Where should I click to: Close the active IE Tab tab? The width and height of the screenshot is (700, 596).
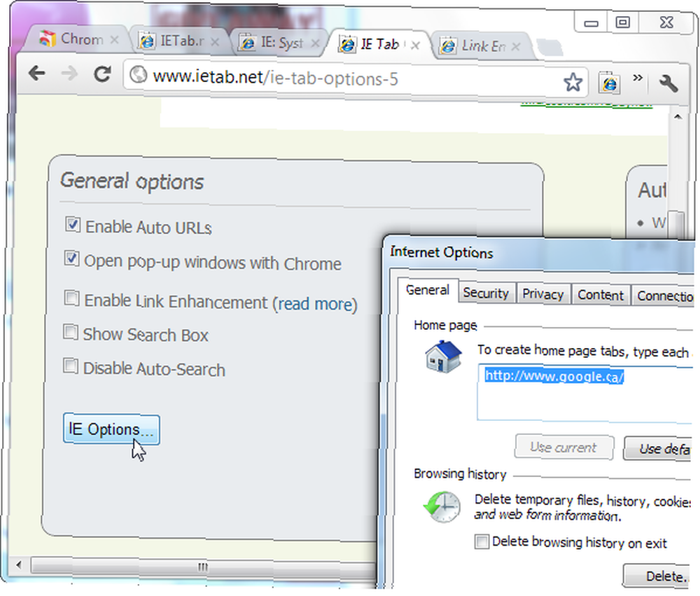click(415, 45)
